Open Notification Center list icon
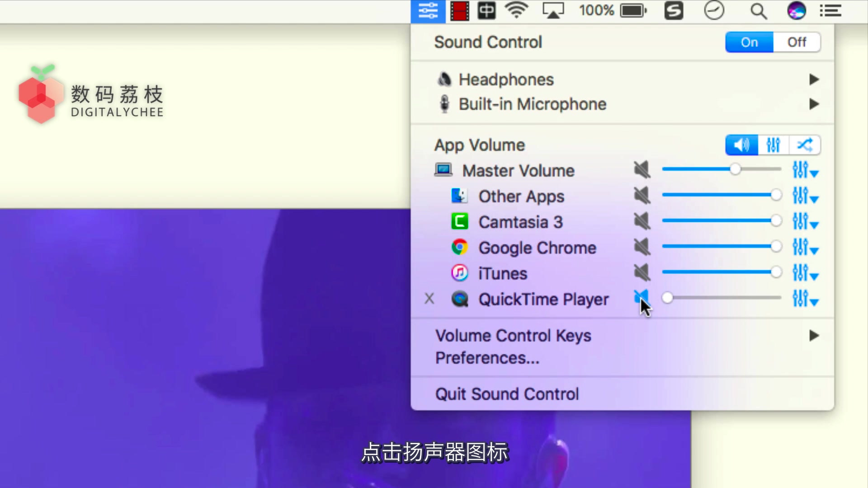868x488 pixels. click(830, 10)
